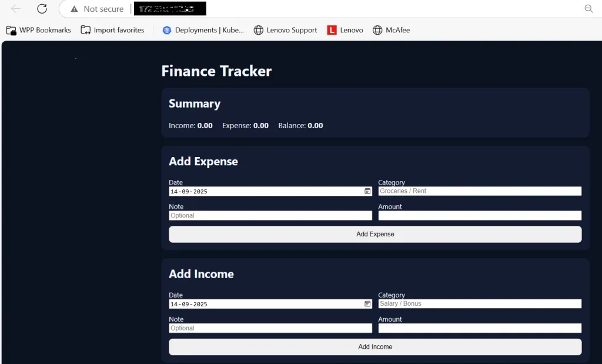Click the Add Income submit button
This screenshot has width=602, height=364.
point(374,346)
